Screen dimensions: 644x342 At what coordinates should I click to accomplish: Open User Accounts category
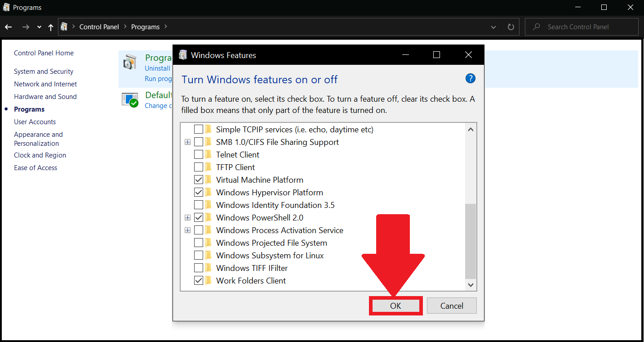pyautogui.click(x=35, y=122)
